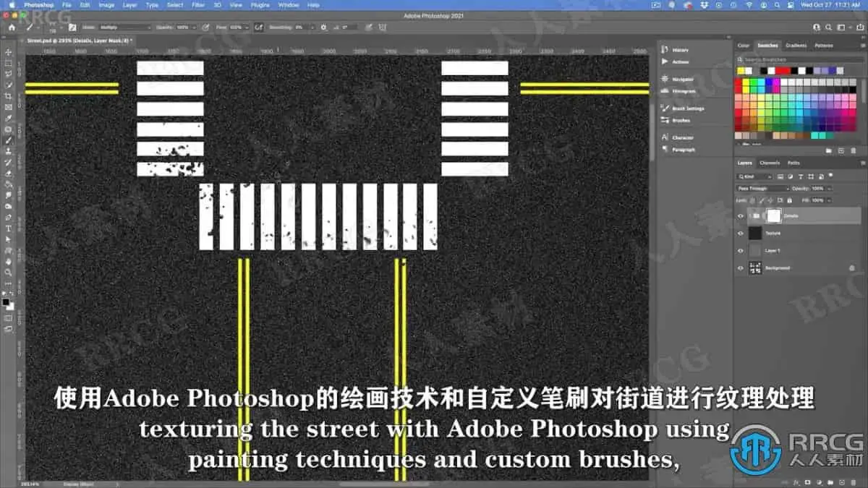
Task: Click the create new swatch icon
Action: 841,150
